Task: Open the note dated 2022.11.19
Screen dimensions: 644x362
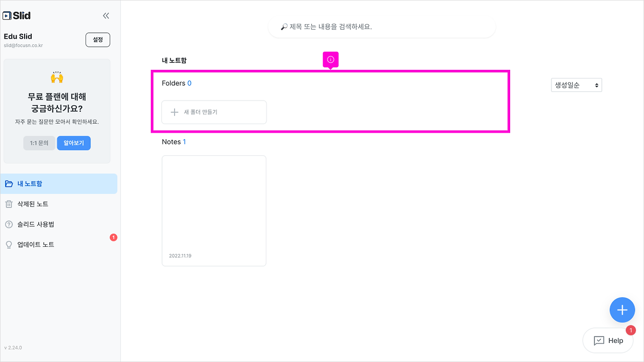Action: [214, 211]
